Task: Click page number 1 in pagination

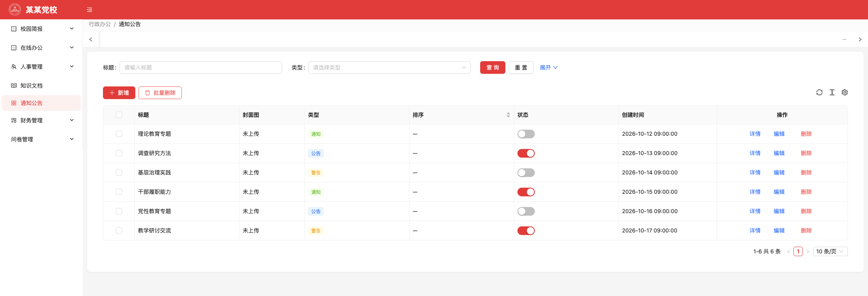Action: click(x=798, y=251)
